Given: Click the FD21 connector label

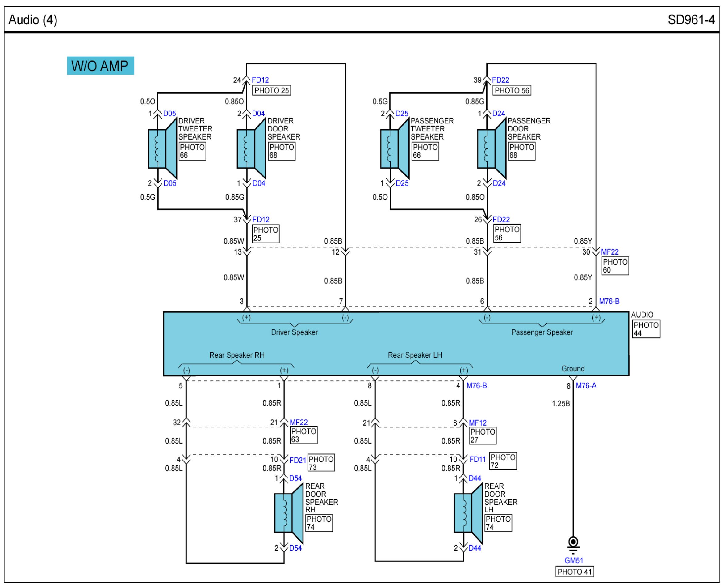Looking at the screenshot, I should coord(298,460).
